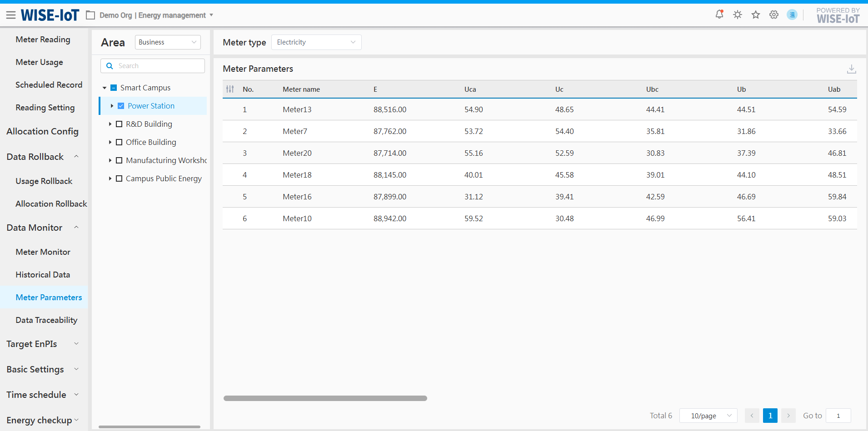
Task: Check the R&D Building checkbox
Action: click(x=119, y=124)
